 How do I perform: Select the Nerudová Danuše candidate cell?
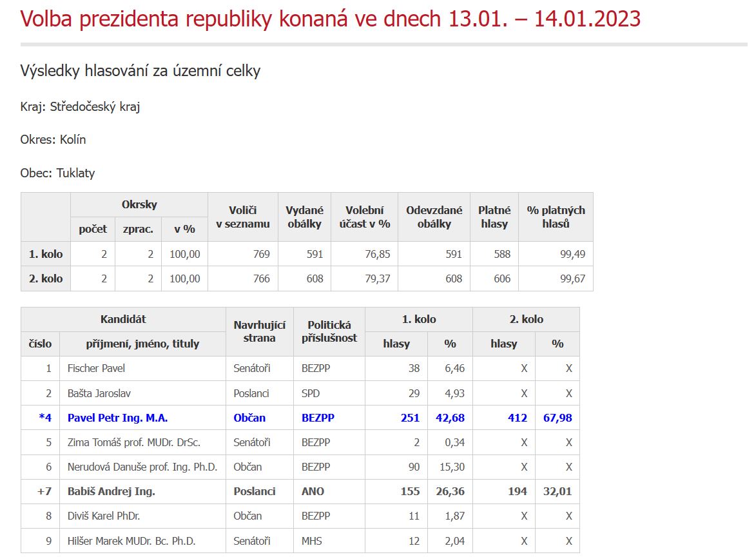(x=142, y=467)
